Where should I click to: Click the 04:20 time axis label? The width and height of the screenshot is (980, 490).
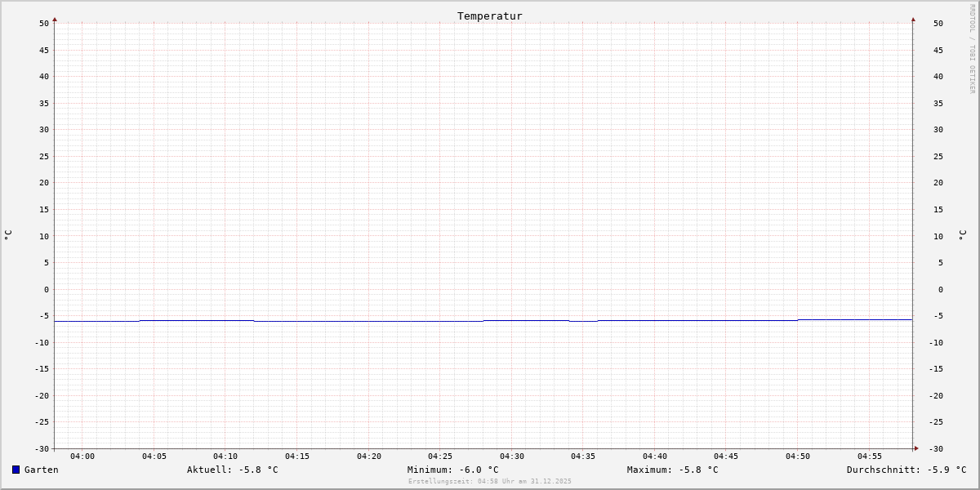369,457
